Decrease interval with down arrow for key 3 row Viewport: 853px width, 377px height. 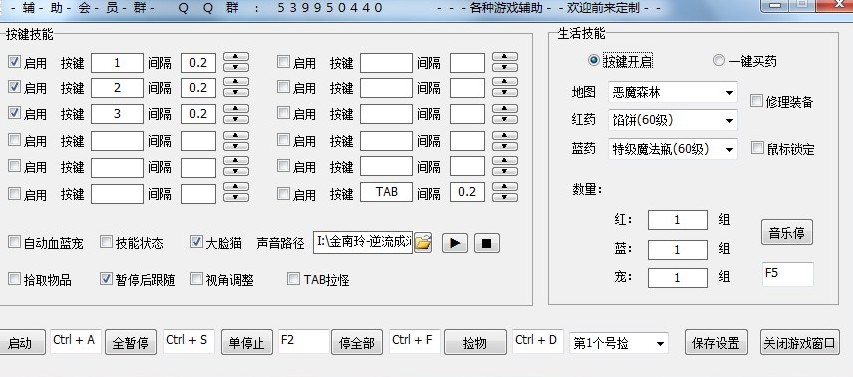coord(236,119)
